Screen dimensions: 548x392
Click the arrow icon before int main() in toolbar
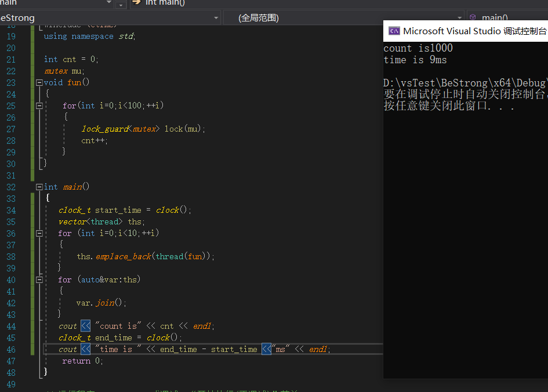pos(137,2)
